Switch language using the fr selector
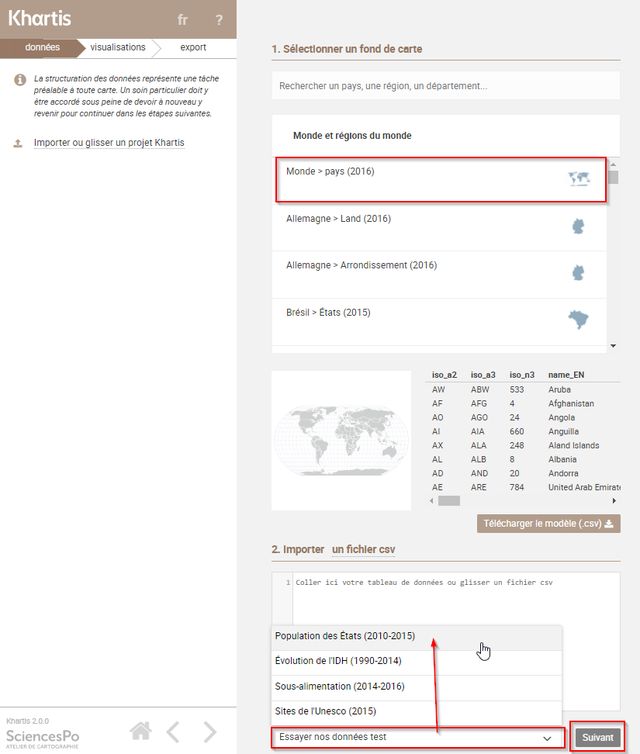640x754 pixels. click(182, 19)
